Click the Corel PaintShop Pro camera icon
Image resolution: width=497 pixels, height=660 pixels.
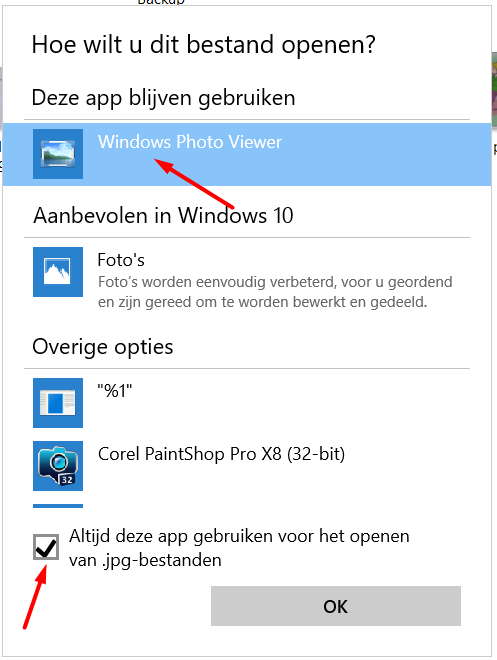click(x=58, y=466)
